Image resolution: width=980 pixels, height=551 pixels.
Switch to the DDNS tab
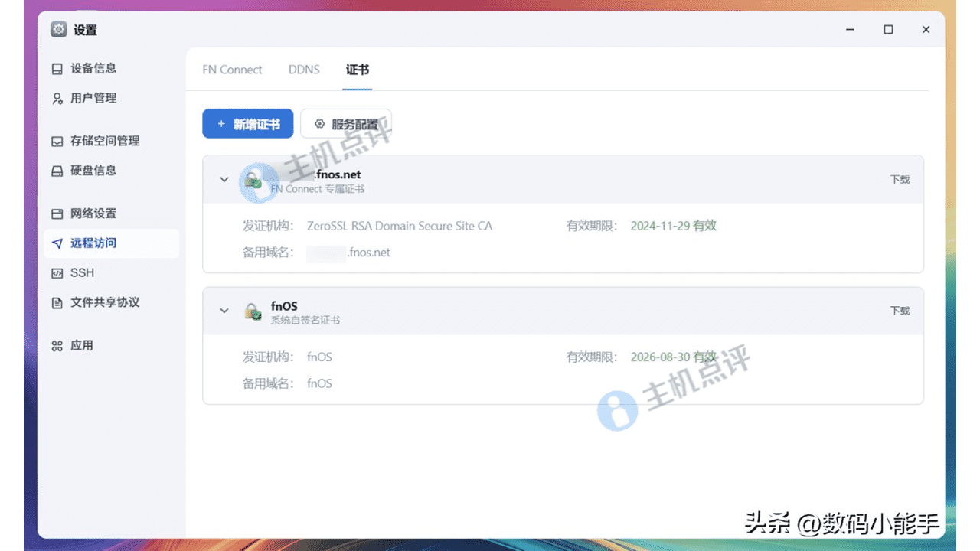pyautogui.click(x=304, y=70)
